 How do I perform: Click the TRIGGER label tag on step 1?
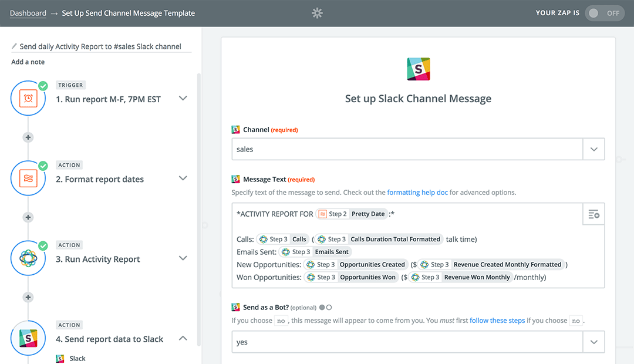coord(70,85)
